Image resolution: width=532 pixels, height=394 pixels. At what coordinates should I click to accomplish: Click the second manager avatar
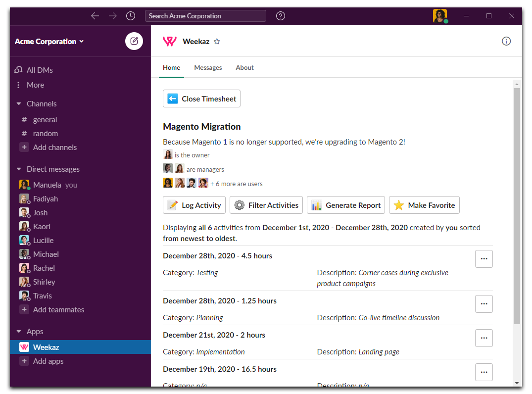click(180, 168)
